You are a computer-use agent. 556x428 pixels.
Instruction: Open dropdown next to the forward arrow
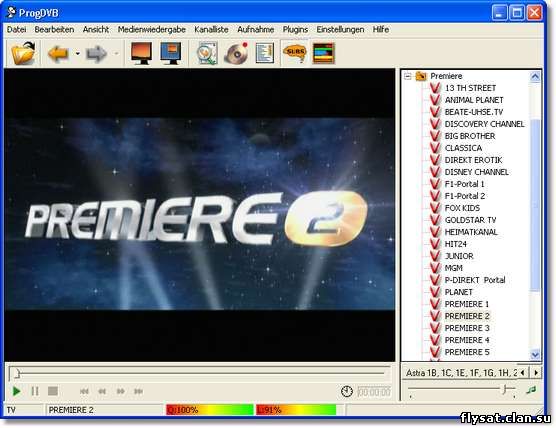point(116,54)
